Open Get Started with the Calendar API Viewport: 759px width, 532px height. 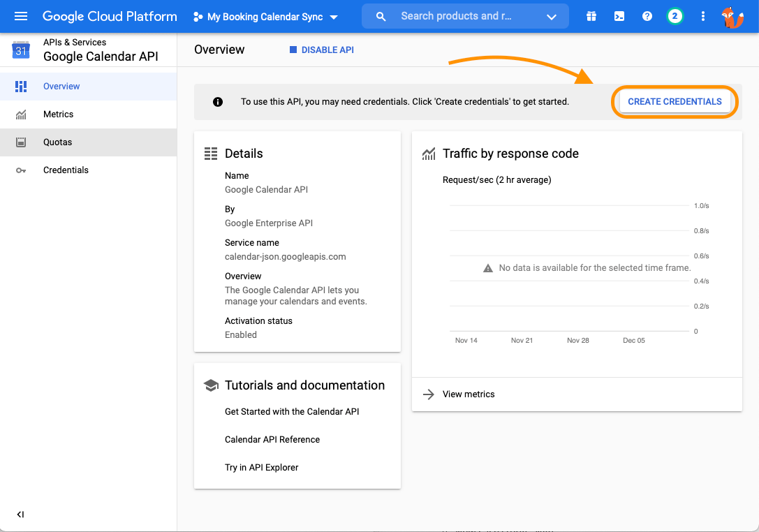click(x=292, y=412)
